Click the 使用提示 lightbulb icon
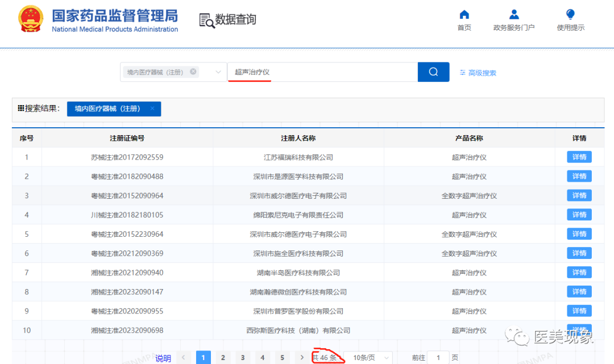 (570, 14)
